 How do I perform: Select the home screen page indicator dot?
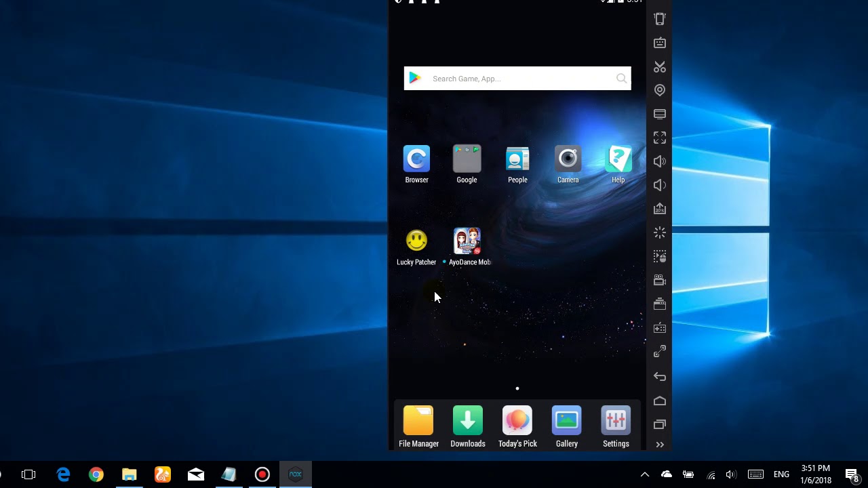click(517, 388)
